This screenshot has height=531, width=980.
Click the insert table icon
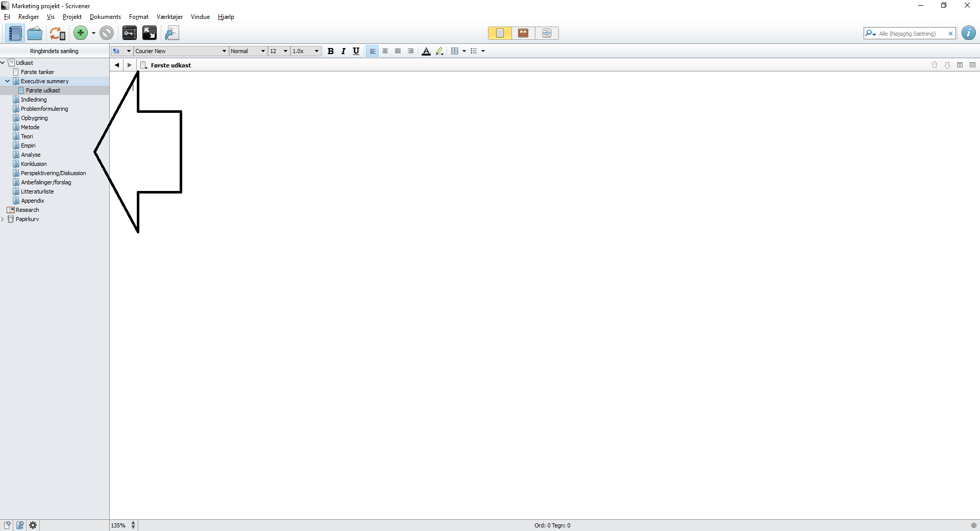pos(455,51)
